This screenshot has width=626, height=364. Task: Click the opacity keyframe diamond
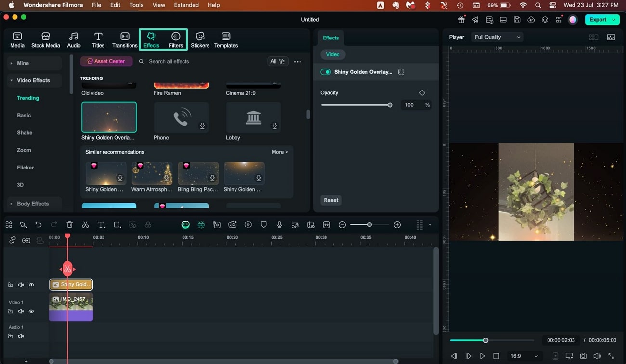(422, 93)
